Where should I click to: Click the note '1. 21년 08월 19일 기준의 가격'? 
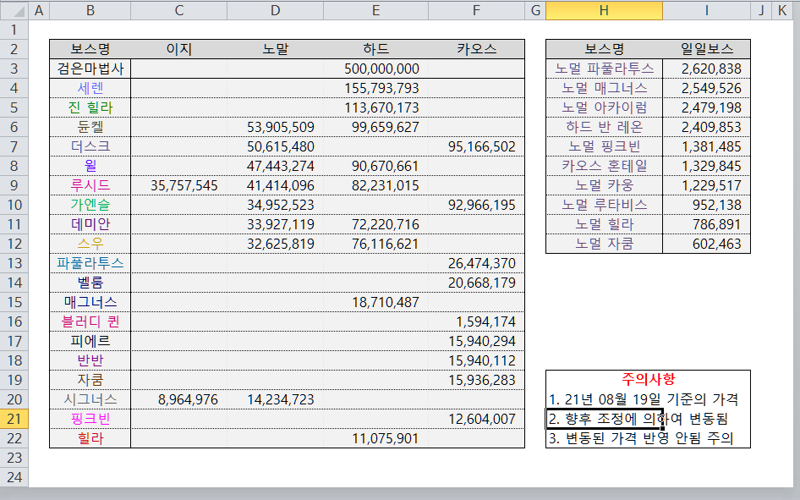coord(648,399)
